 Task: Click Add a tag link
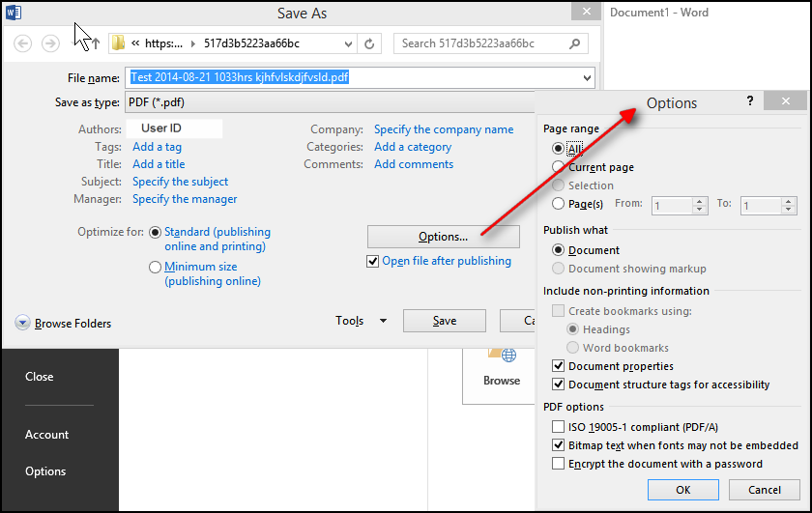coord(157,147)
